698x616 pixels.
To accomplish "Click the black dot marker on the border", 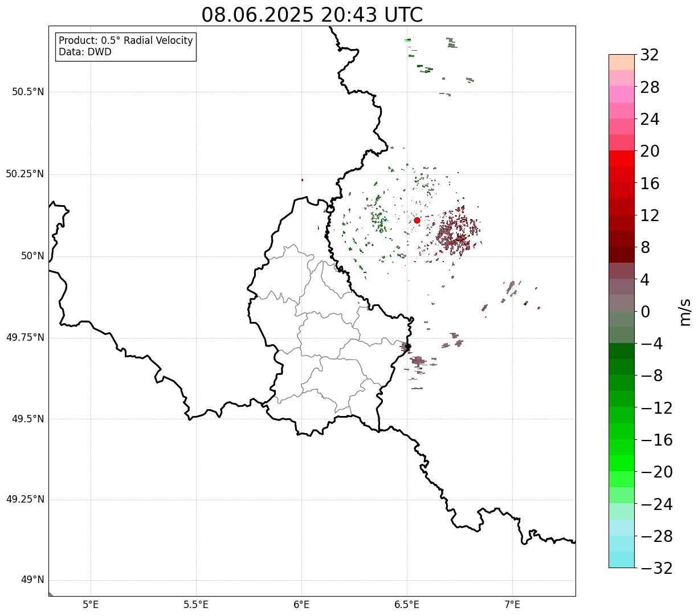I will point(408,346).
